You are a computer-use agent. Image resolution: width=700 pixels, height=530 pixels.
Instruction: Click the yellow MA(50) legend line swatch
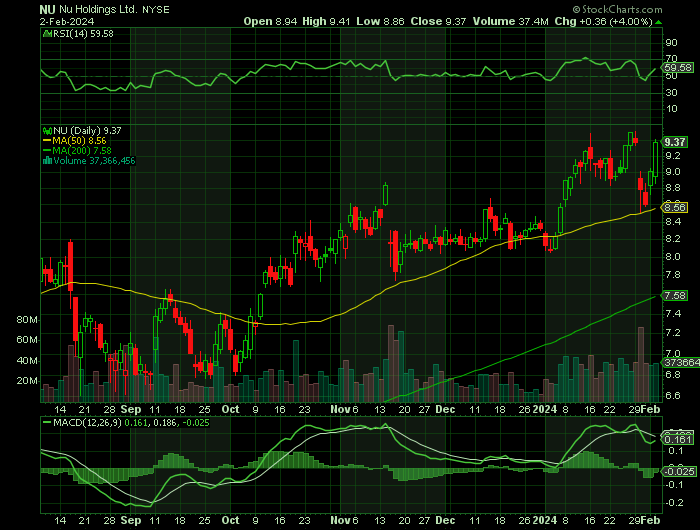(x=47, y=141)
